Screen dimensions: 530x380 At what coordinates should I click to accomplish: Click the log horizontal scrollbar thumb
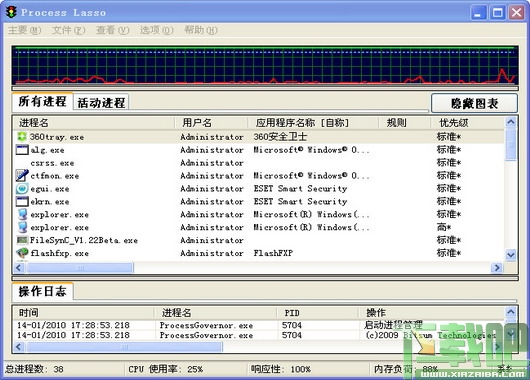[x=125, y=347]
